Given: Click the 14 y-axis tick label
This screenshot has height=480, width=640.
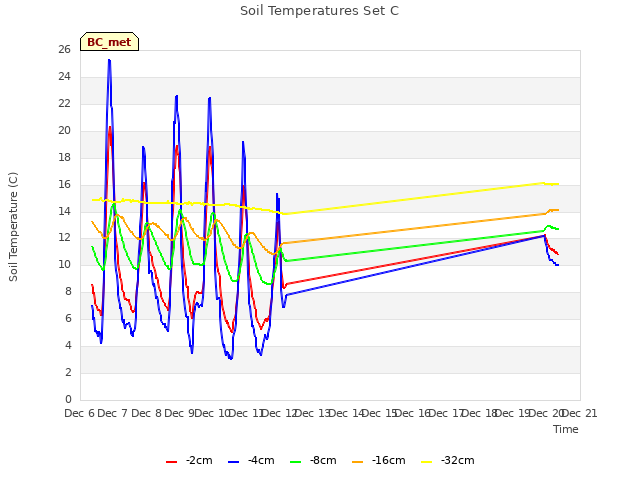Looking at the screenshot, I should coord(64,211).
